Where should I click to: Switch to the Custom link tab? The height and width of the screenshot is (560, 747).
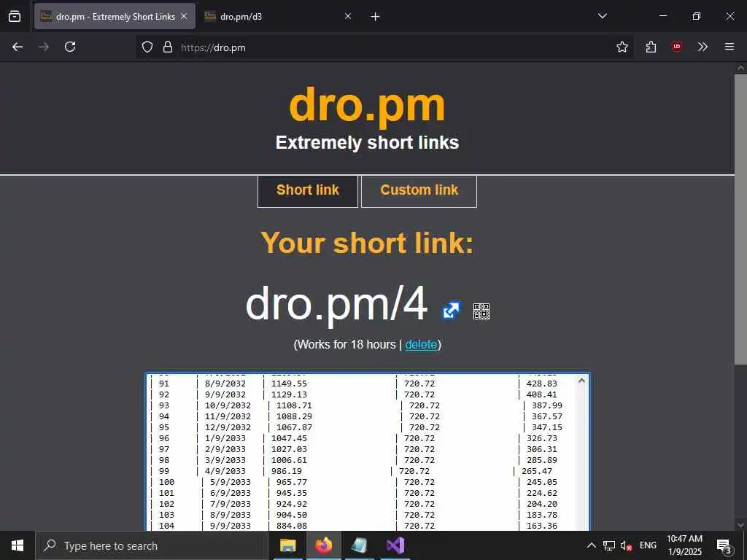pyautogui.click(x=419, y=191)
